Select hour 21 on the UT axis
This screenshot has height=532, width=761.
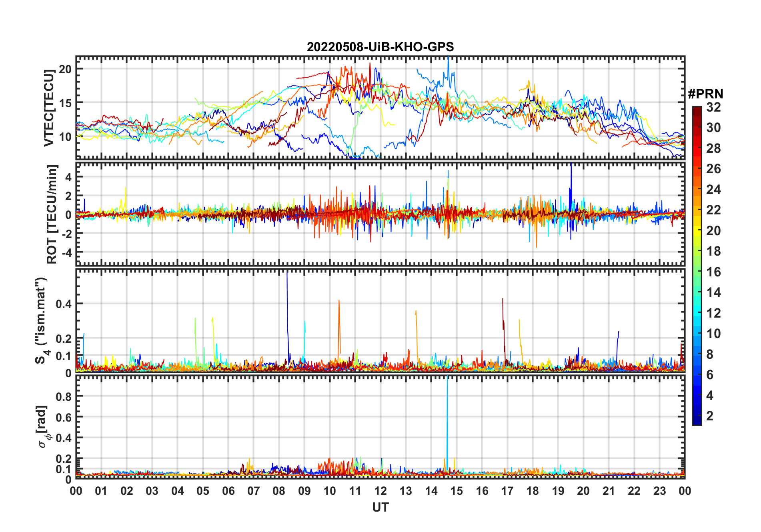pos(609,491)
